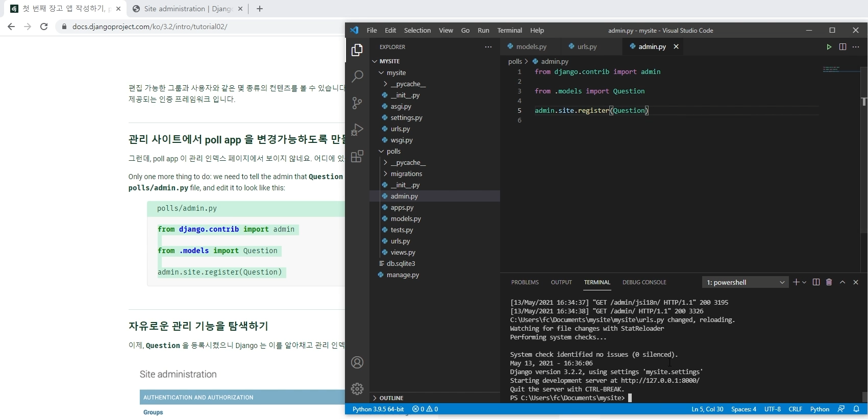Screen dimensions: 868x419
Task: Create a new terminal with plus icon
Action: [796, 282]
